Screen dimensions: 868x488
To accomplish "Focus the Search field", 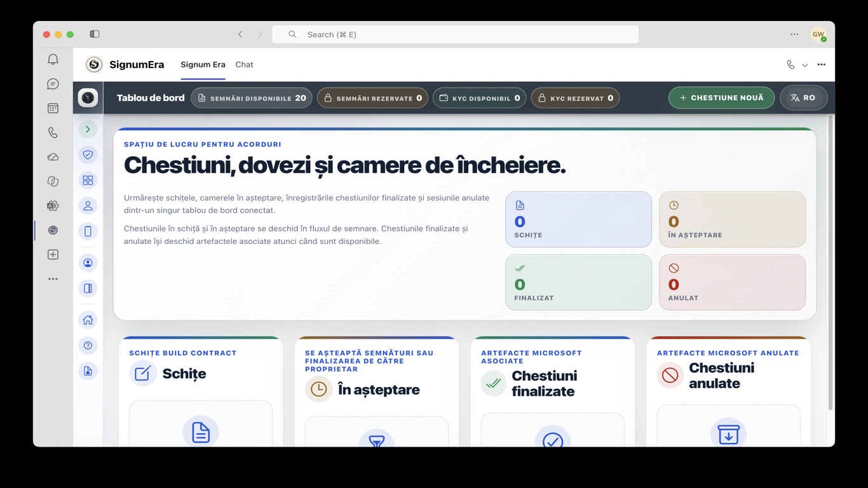I will (455, 34).
